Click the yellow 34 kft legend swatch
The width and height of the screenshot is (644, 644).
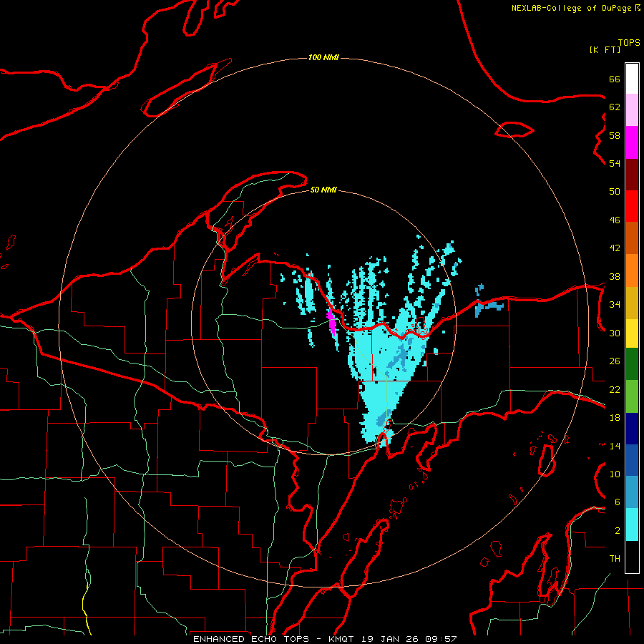pos(632,333)
